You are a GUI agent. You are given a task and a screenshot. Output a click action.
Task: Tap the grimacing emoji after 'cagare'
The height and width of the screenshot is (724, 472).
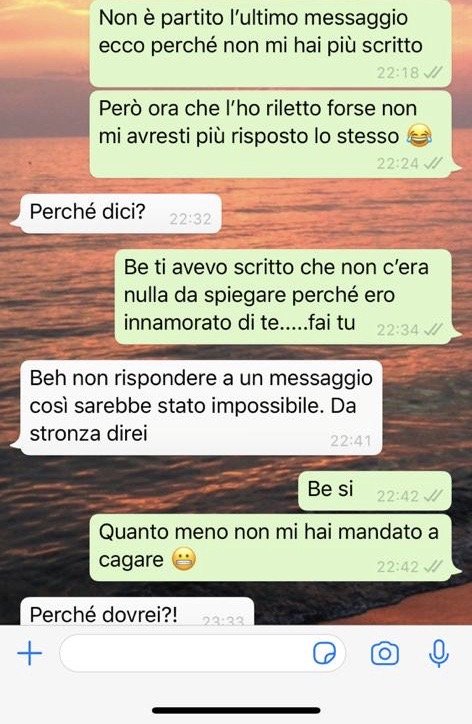pyautogui.click(x=184, y=559)
